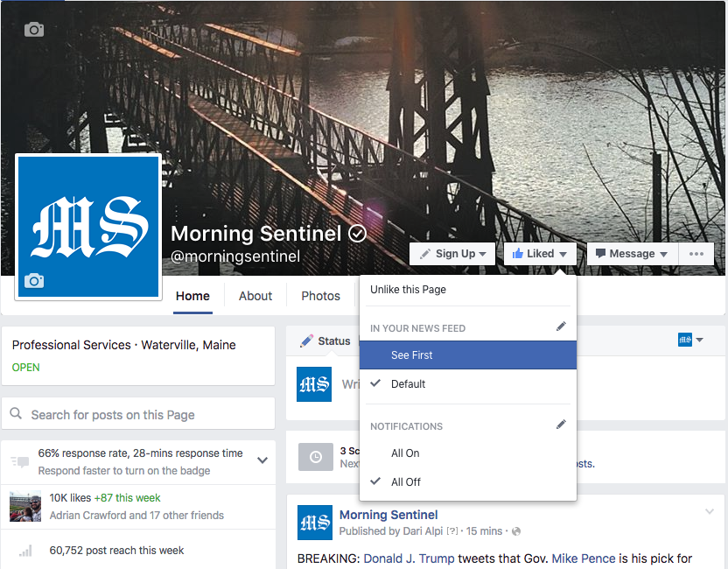Screen dimensions: 728x569
Task: Turn All On for notifications
Action: coord(405,453)
